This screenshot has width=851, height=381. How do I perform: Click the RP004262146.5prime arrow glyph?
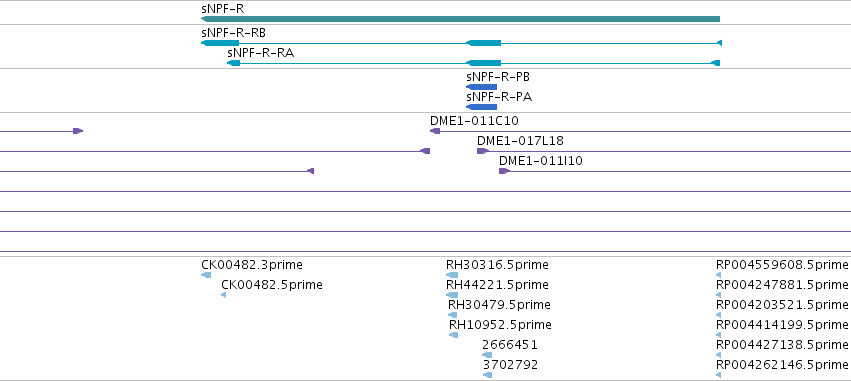[x=719, y=375]
